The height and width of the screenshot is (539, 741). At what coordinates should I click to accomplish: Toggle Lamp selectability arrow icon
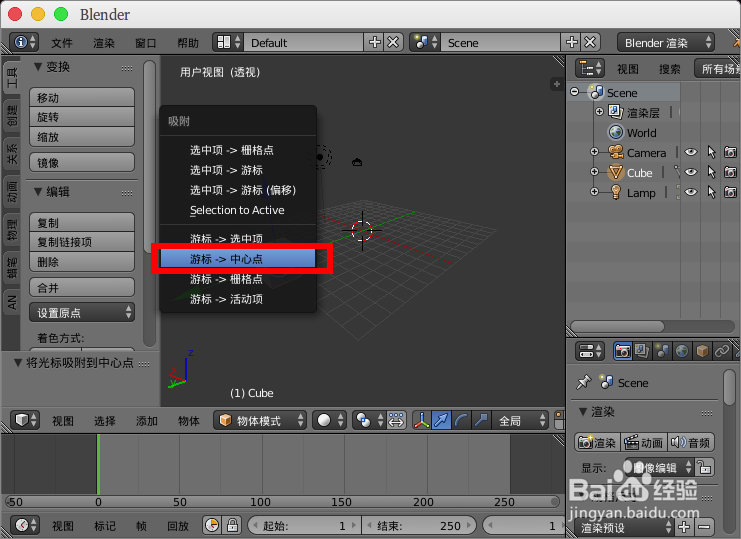[711, 192]
